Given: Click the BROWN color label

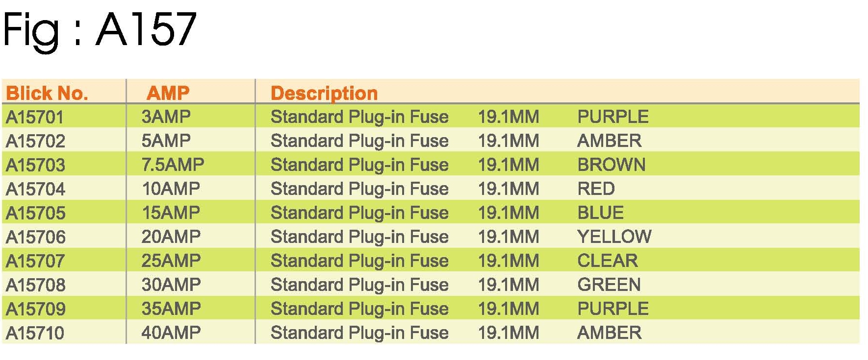Looking at the screenshot, I should pos(611,165).
